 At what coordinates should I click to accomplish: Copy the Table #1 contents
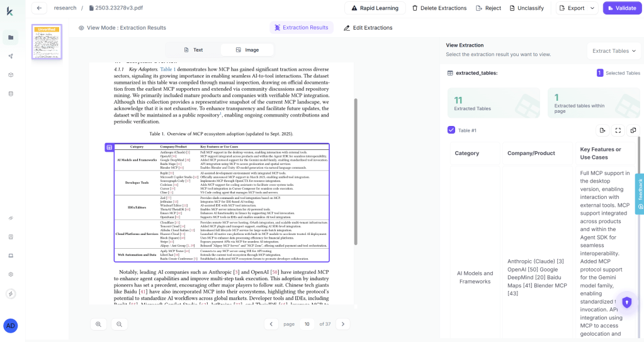point(633,130)
